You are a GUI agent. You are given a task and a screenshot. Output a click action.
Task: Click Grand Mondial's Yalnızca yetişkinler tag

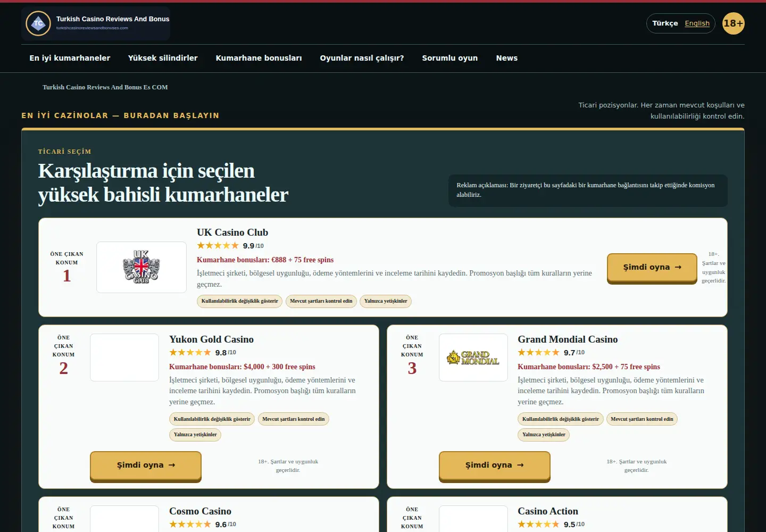544,435
